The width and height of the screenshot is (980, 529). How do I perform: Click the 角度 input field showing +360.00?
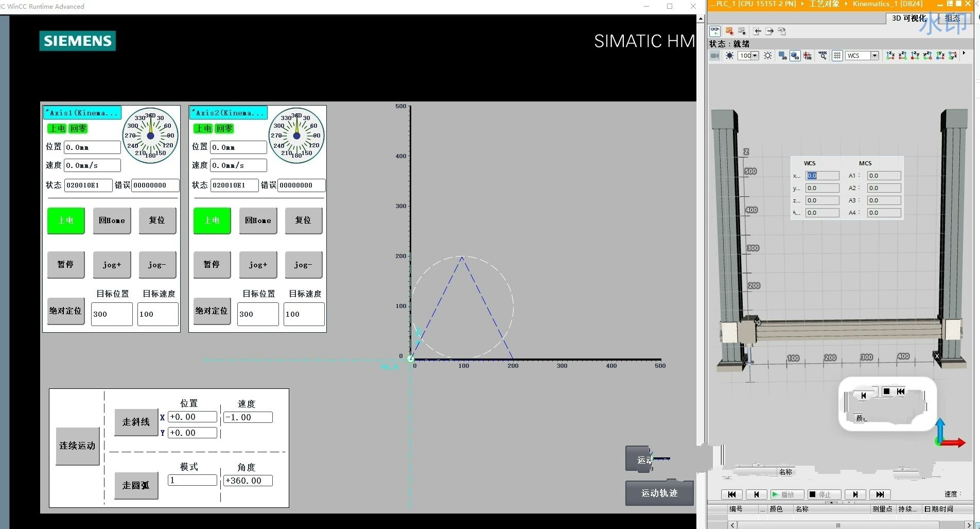(248, 481)
